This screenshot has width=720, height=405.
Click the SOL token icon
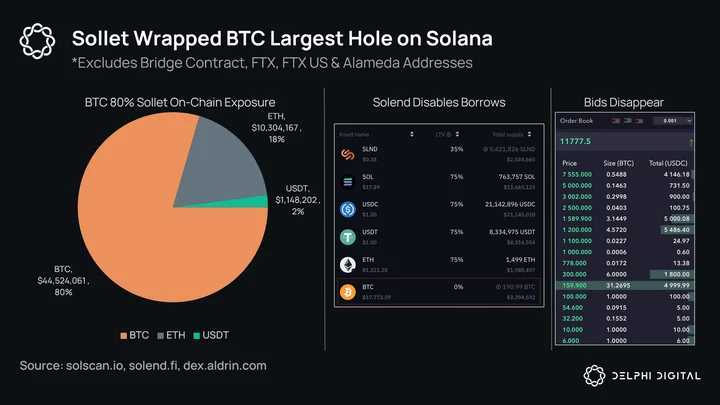click(x=348, y=182)
